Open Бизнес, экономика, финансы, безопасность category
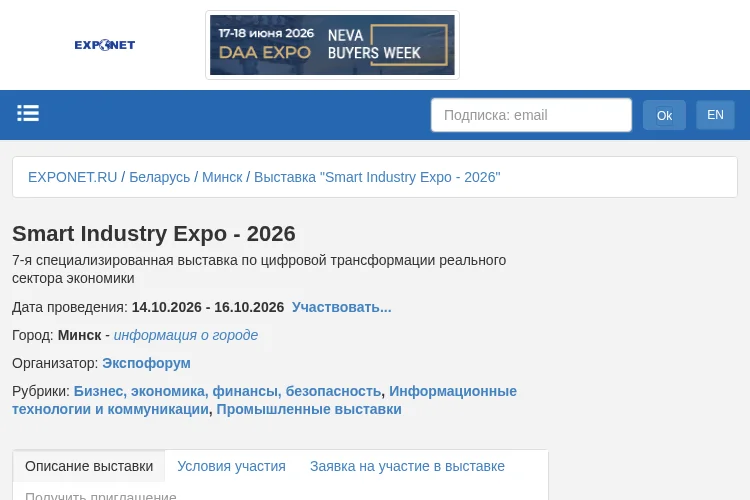 [228, 391]
